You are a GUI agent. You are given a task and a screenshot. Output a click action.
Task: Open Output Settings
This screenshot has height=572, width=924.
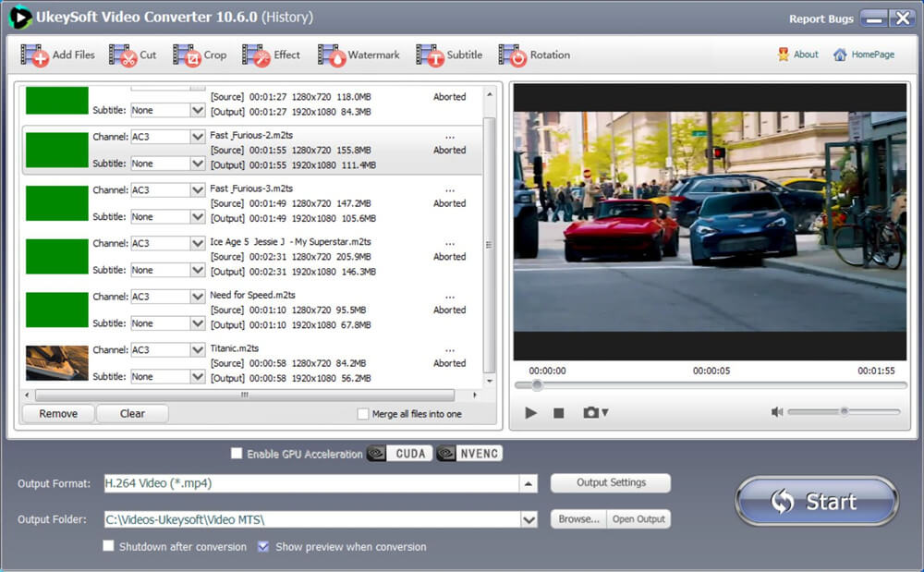(x=611, y=482)
